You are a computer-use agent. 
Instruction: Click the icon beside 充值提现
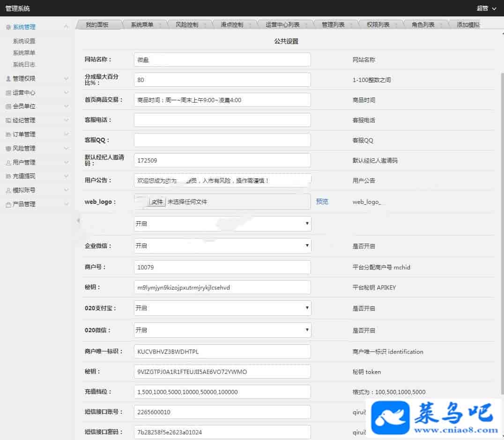point(8,176)
